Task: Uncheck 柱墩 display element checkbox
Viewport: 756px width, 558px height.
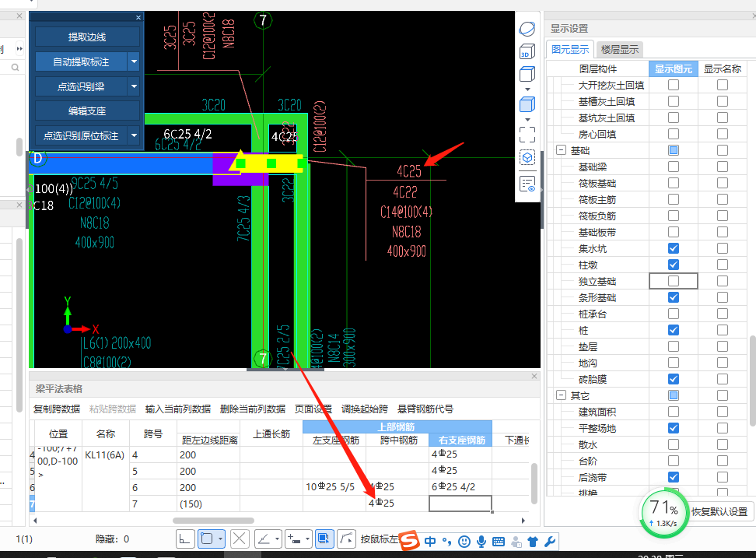Action: pyautogui.click(x=674, y=265)
